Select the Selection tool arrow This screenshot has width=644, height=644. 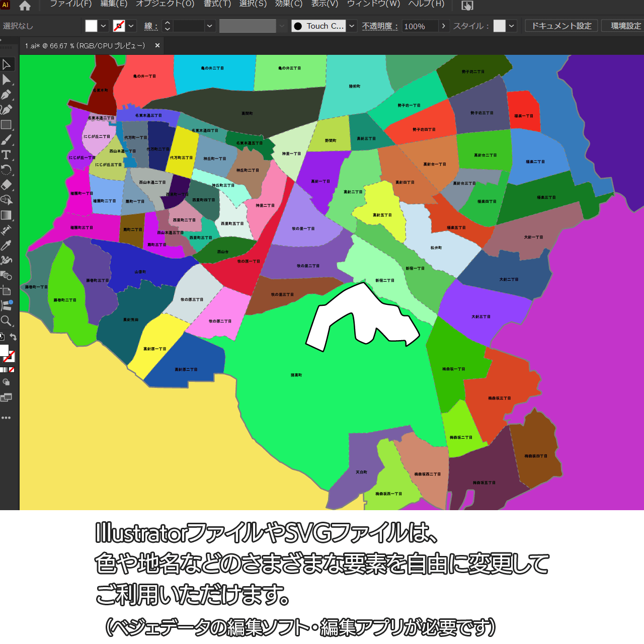pyautogui.click(x=7, y=64)
